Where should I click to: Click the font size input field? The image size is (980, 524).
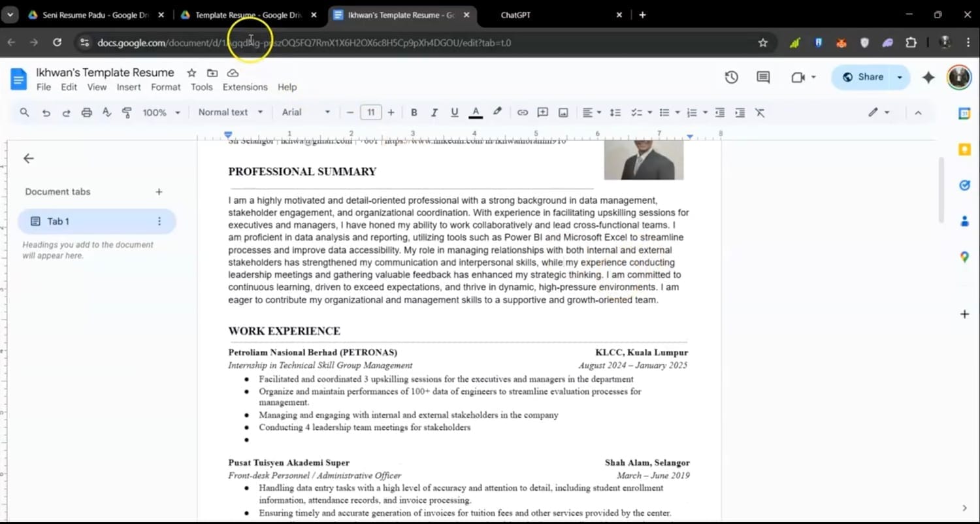click(x=370, y=112)
